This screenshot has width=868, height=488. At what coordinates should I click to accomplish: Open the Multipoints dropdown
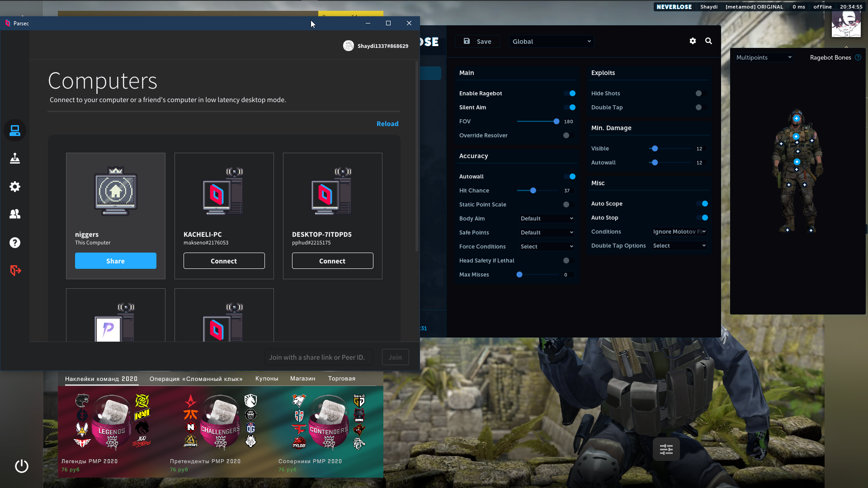click(x=763, y=57)
